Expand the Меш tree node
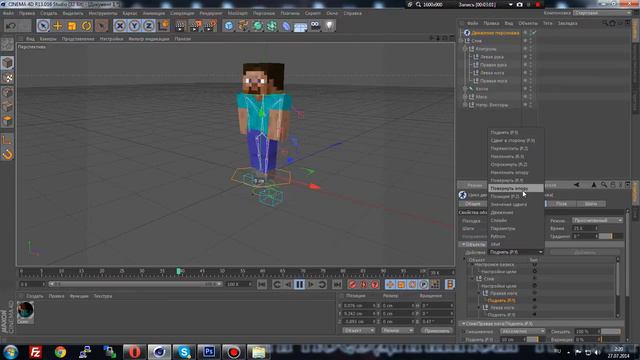Screen dimensions: 640x360 [x=464, y=97]
